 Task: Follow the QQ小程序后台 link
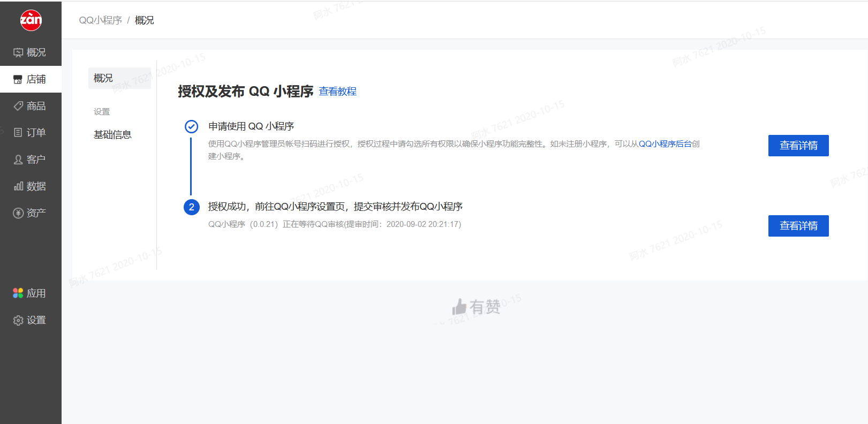point(665,144)
